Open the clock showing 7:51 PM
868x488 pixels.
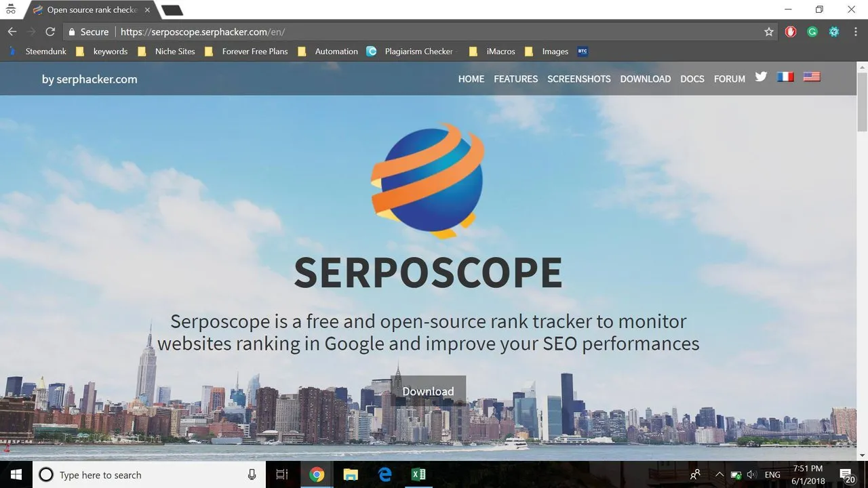point(807,474)
